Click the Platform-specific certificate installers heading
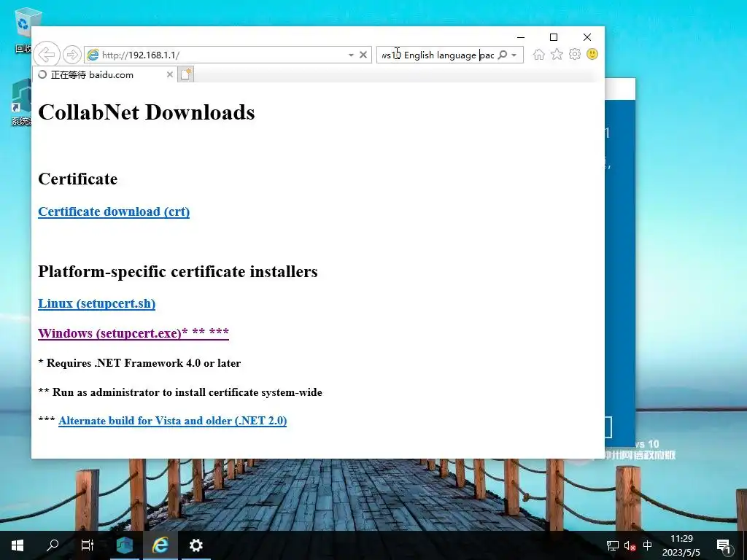This screenshot has height=560, width=747. [x=178, y=271]
